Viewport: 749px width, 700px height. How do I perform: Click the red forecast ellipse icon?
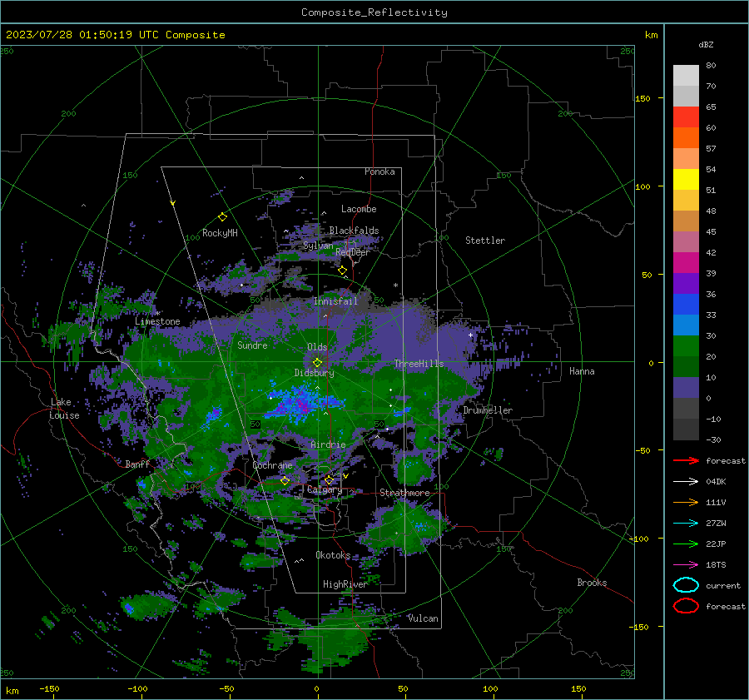pyautogui.click(x=686, y=606)
